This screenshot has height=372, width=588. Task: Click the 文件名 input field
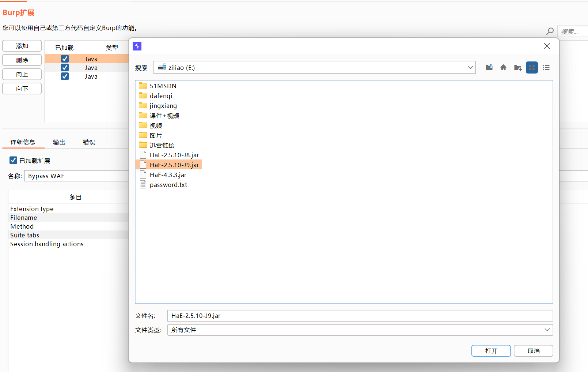coord(360,316)
